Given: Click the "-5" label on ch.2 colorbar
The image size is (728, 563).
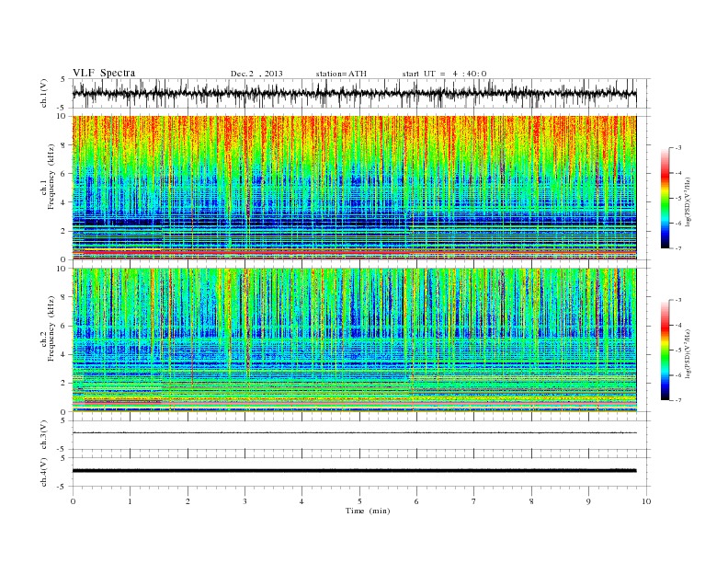Looking at the screenshot, I should pos(678,350).
